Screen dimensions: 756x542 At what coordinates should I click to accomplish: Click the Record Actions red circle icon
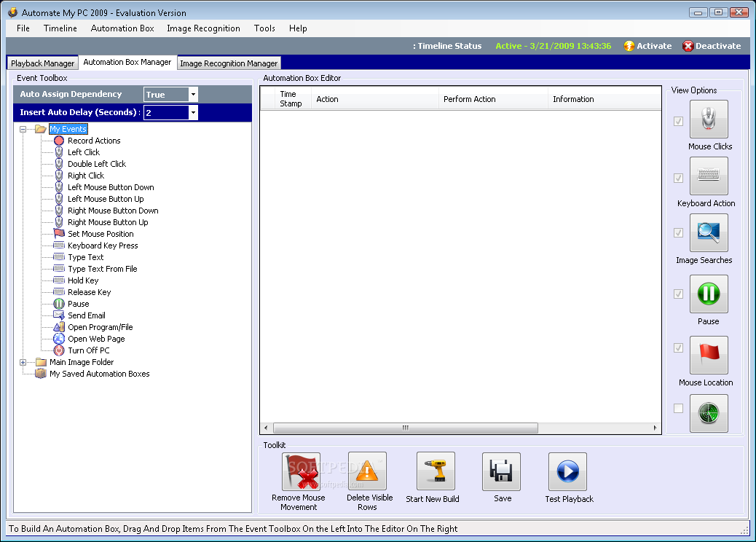(59, 141)
